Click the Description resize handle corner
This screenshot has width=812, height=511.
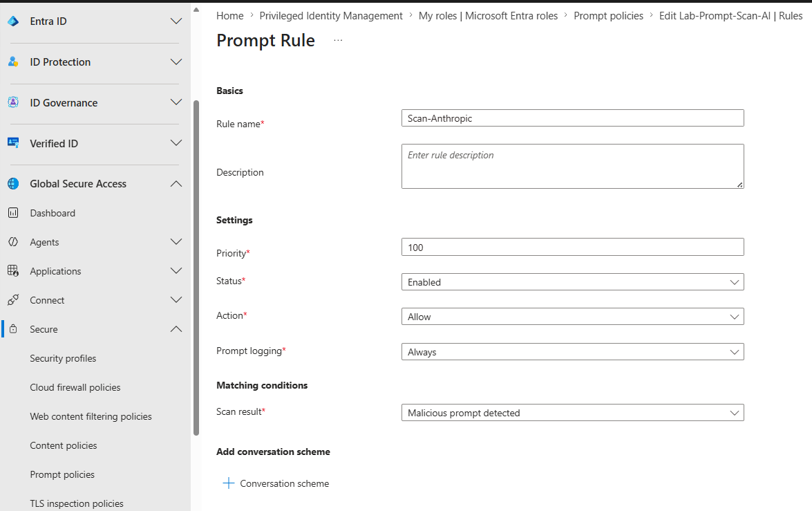click(x=740, y=185)
